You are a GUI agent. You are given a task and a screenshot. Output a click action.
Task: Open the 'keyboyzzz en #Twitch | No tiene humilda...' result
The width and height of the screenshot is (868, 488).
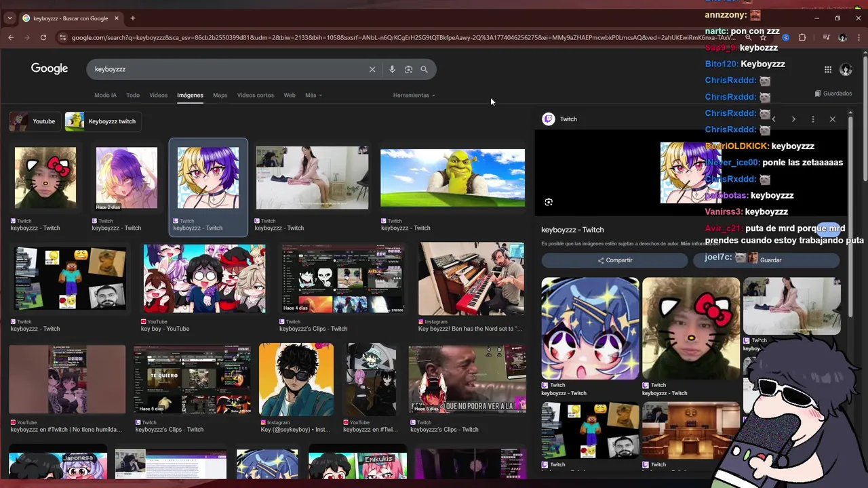tap(66, 430)
